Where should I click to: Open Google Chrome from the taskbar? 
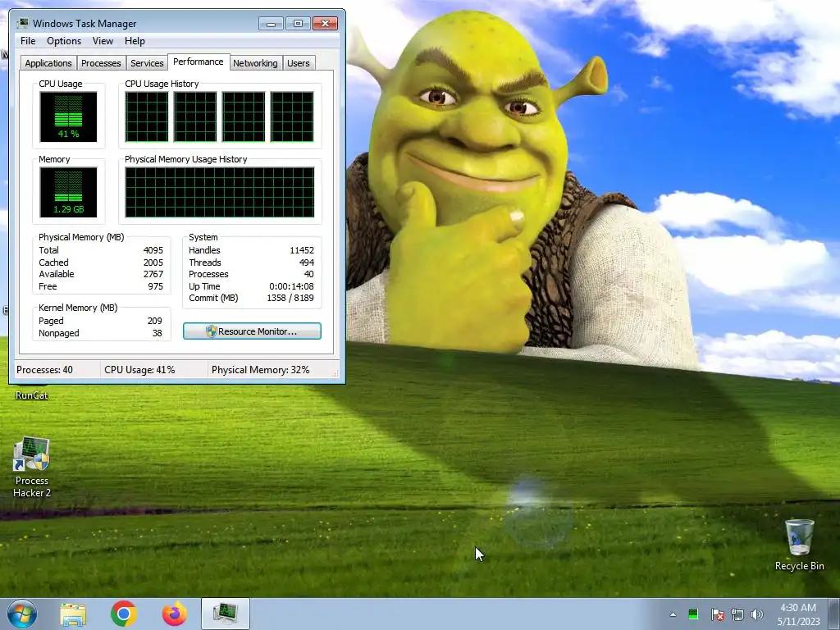(x=124, y=614)
